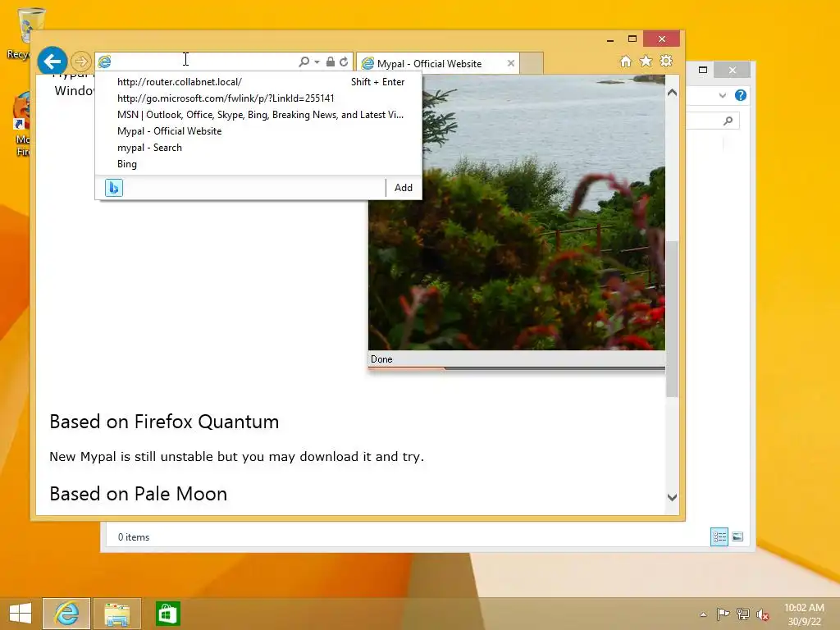The image size is (840, 630).
Task: Open a new blank tab
Action: pyautogui.click(x=532, y=63)
